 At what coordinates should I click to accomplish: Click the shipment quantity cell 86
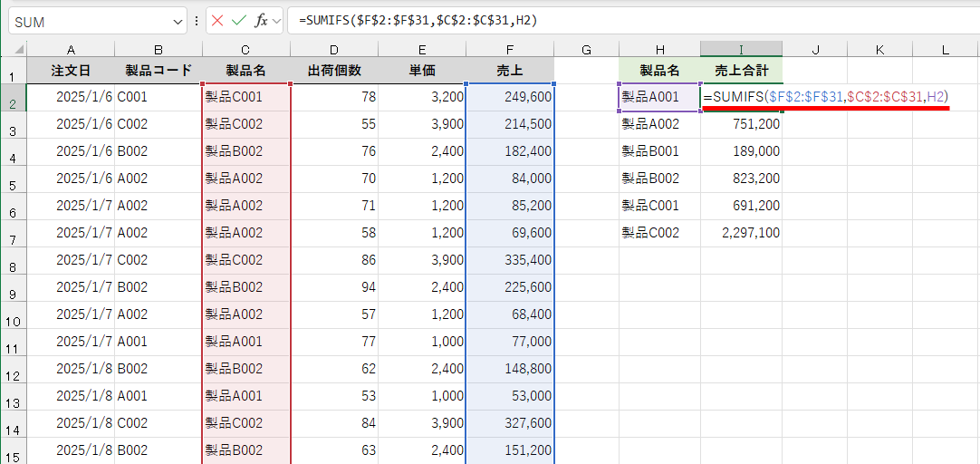pos(334,260)
